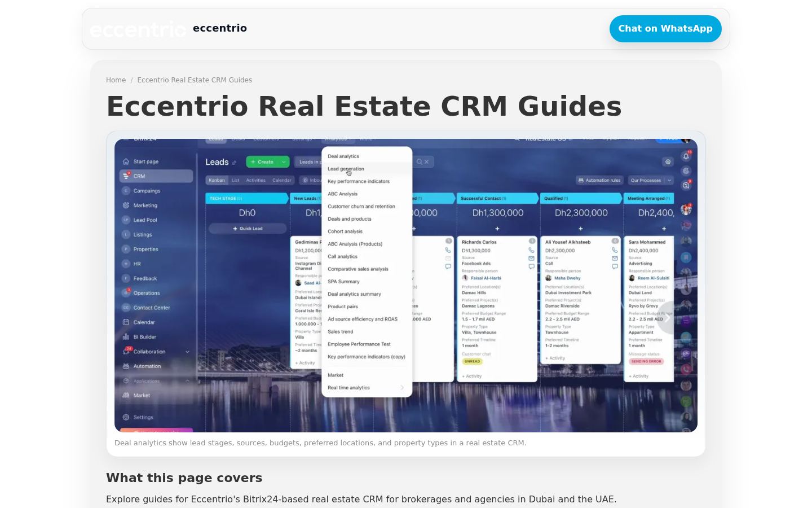Click the kanban settings gear icon

[668, 162]
